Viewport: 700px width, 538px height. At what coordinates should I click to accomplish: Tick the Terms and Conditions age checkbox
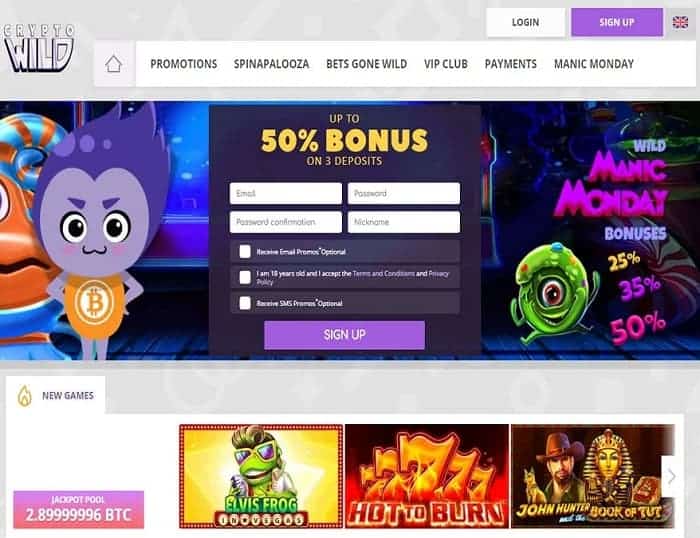pyautogui.click(x=245, y=277)
